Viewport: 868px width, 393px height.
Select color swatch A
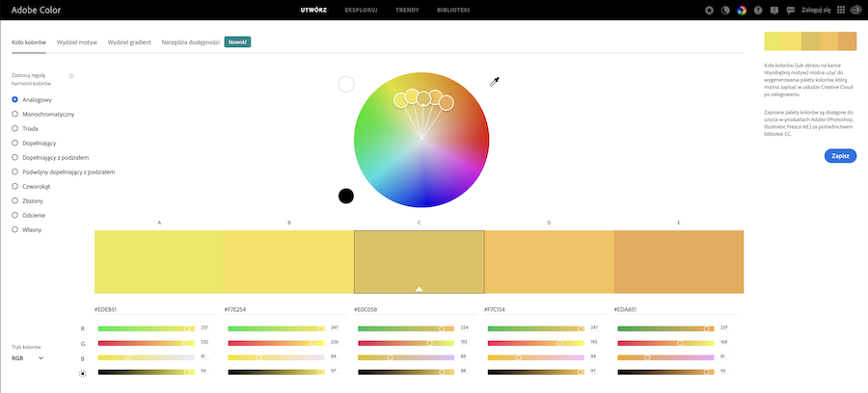coord(159,262)
